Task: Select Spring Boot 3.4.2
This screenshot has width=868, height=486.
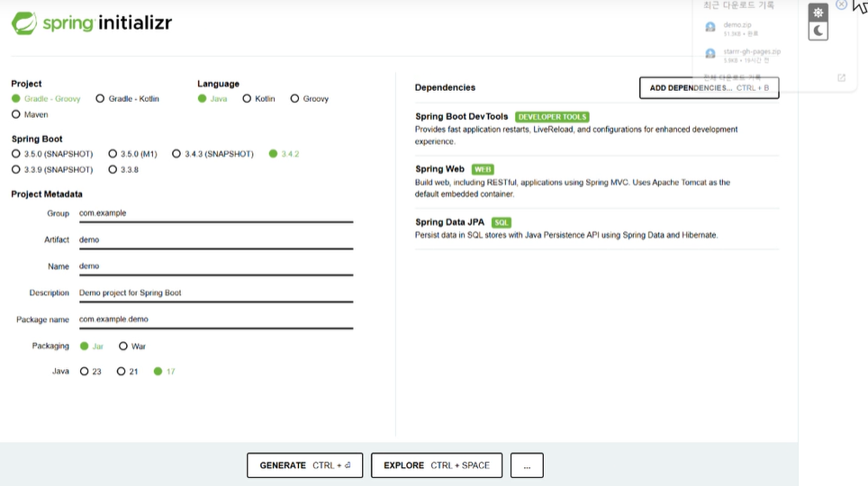Action: pyautogui.click(x=284, y=154)
